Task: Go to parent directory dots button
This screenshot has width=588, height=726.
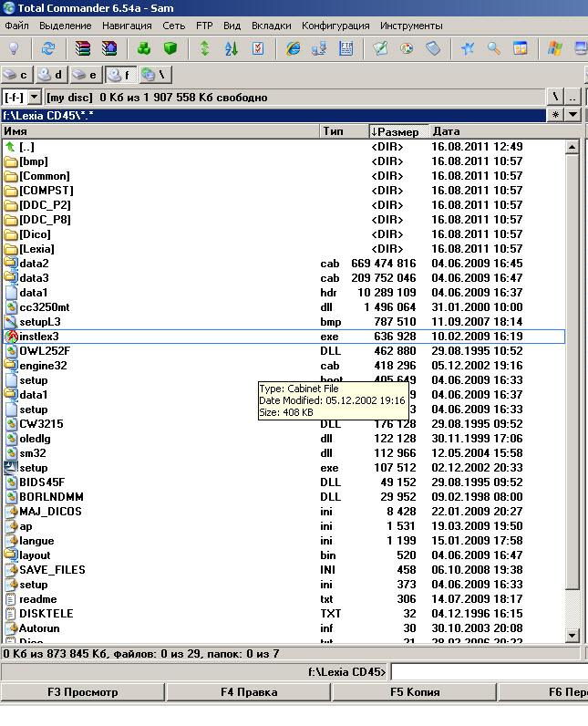Action: tap(573, 98)
